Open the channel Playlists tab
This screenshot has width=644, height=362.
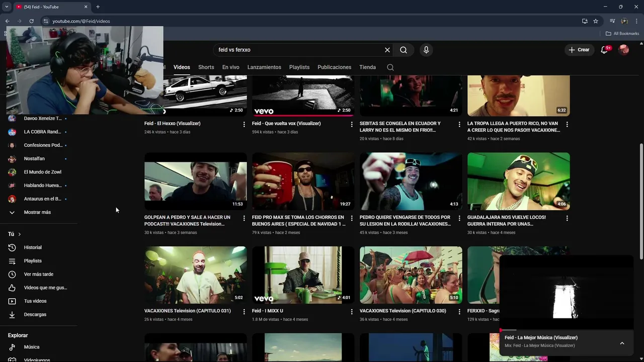[299, 67]
